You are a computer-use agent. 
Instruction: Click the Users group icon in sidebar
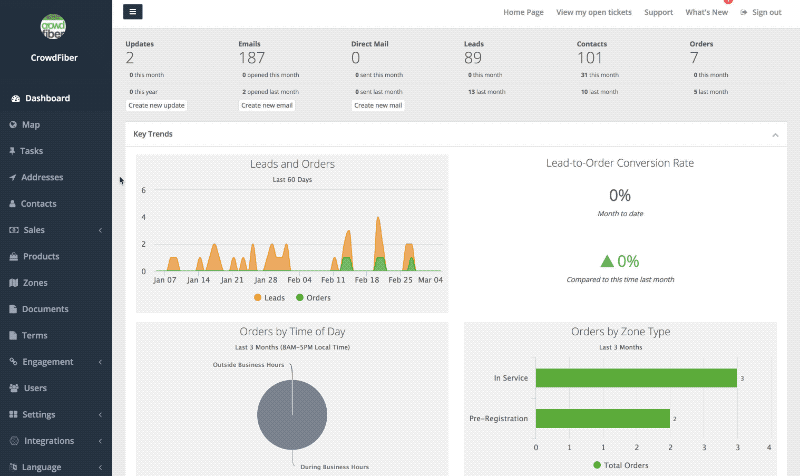(13, 388)
